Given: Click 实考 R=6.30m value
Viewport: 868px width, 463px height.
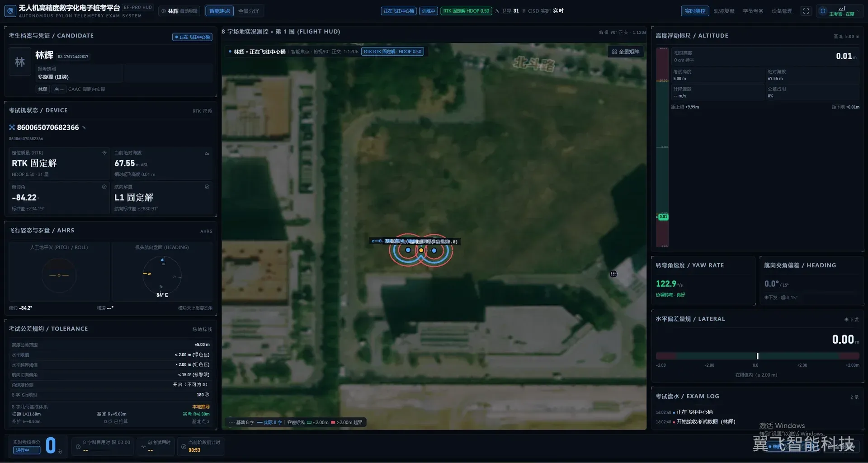Looking at the screenshot, I should click(196, 414).
